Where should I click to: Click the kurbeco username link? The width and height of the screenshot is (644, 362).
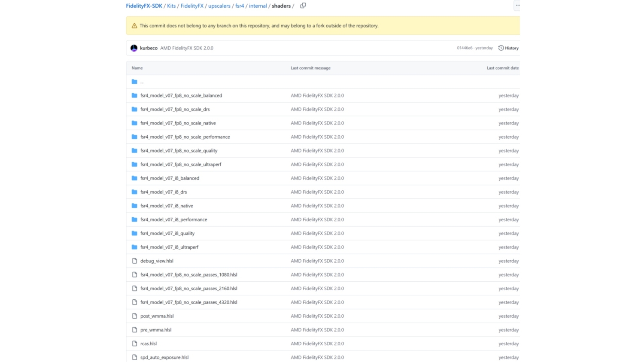[x=149, y=48]
